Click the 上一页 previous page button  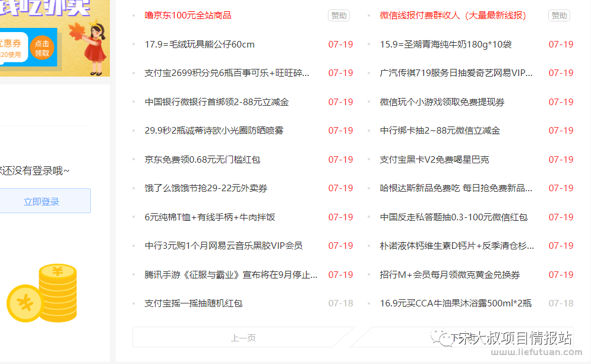(x=244, y=337)
